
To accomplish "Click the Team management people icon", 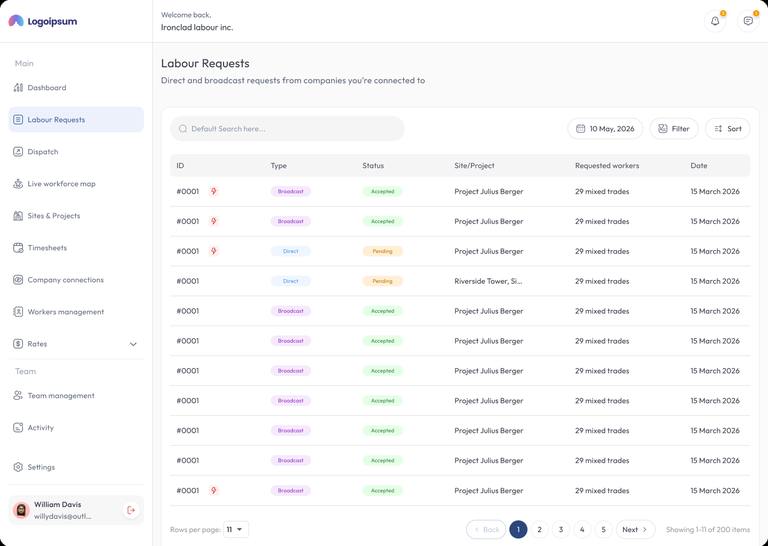I will [18, 396].
